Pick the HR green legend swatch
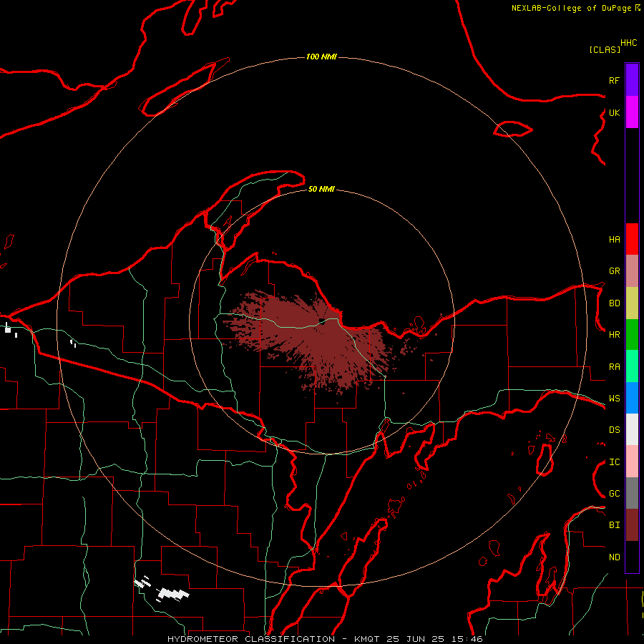The height and width of the screenshot is (644, 644). click(632, 335)
